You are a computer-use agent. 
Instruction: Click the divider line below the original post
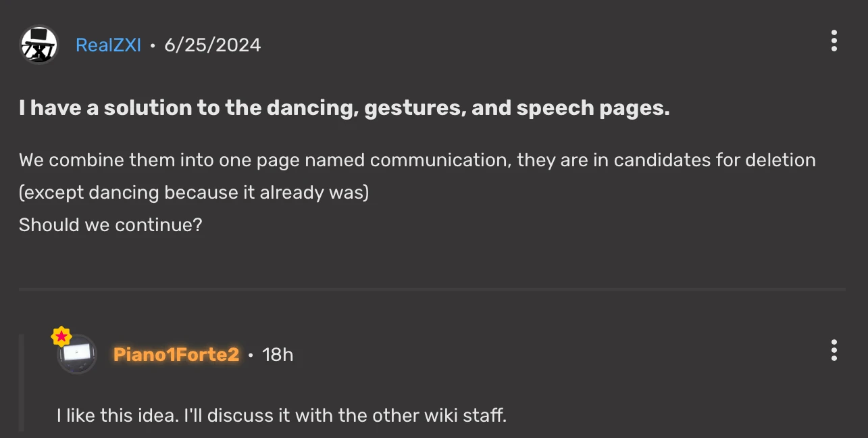click(x=432, y=290)
